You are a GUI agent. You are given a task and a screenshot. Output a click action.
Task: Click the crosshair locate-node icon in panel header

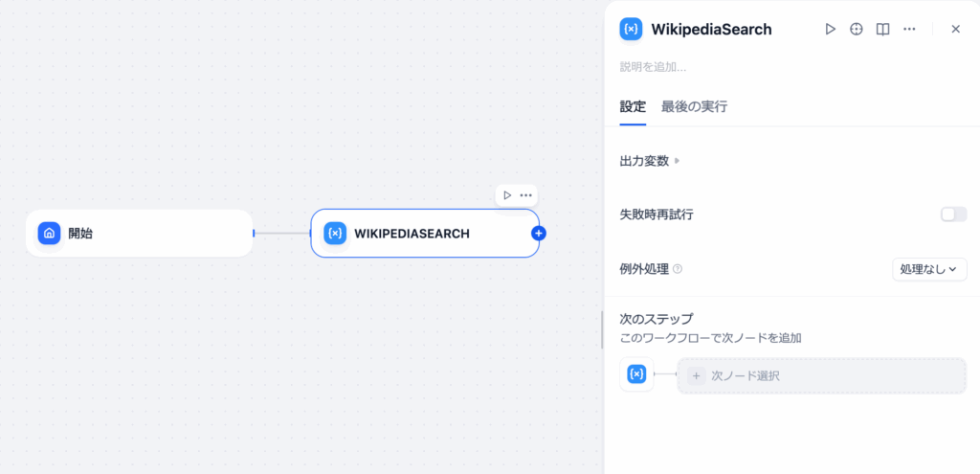tap(857, 30)
